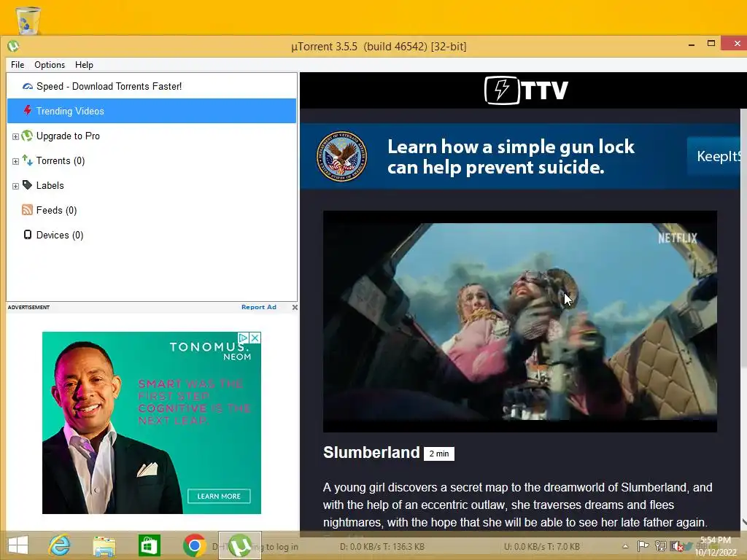Click the Action Center flag tray icon
Screen dimensions: 747x560
(643, 546)
